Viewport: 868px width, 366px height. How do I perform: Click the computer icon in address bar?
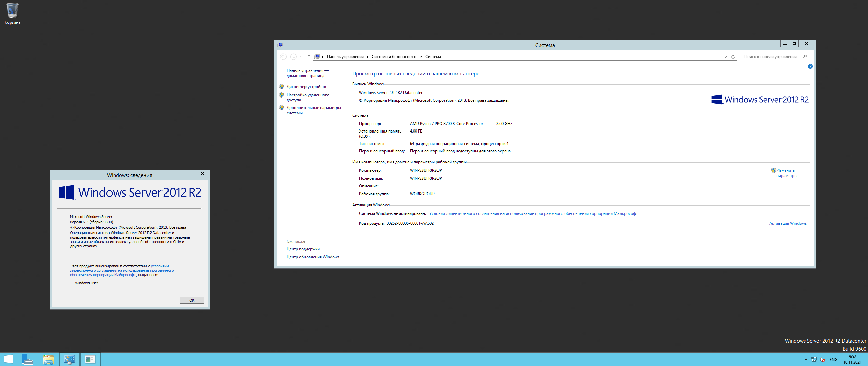(317, 57)
